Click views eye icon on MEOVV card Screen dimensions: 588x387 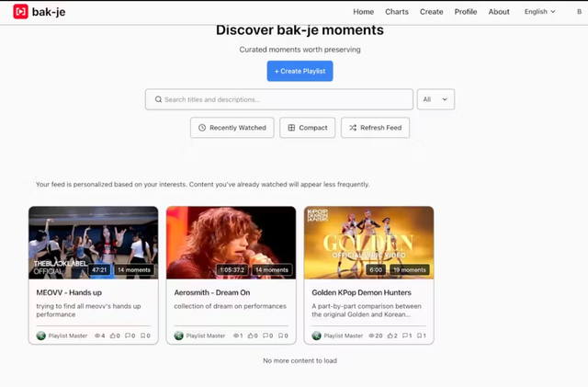click(x=97, y=336)
